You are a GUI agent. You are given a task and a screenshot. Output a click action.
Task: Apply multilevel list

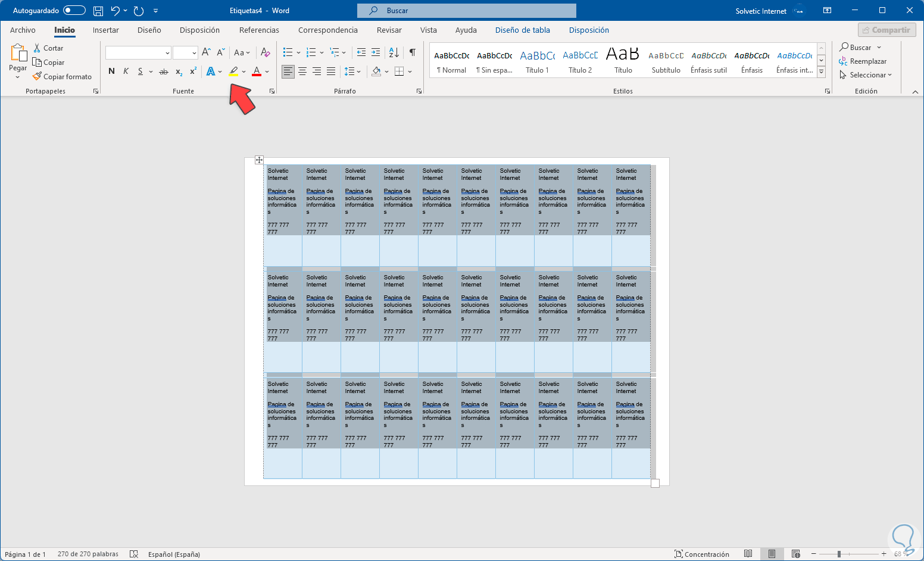pyautogui.click(x=335, y=52)
